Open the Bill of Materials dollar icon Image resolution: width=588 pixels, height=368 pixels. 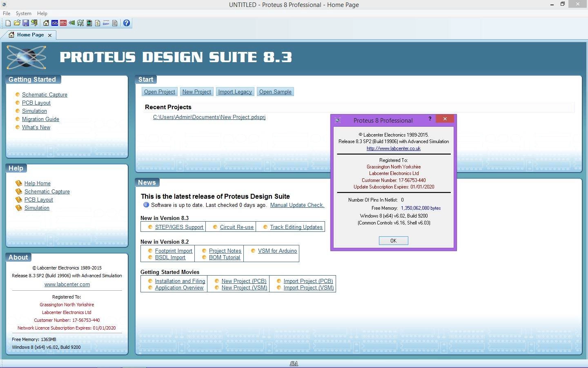(x=98, y=23)
